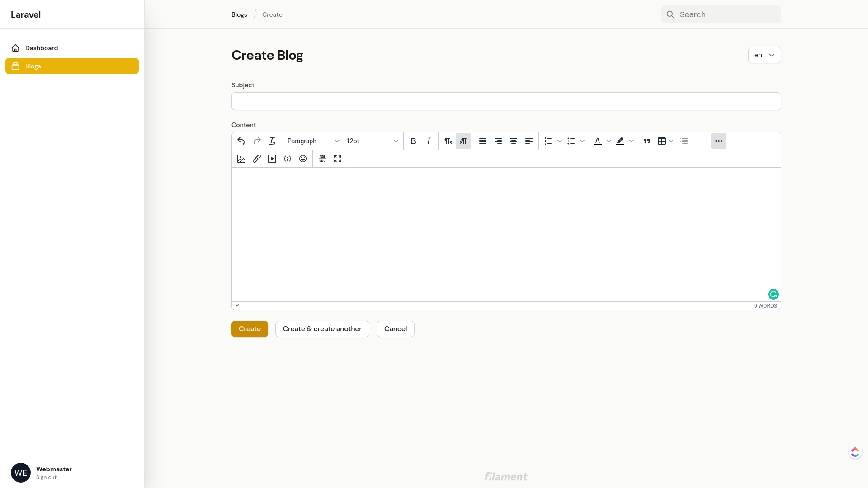Click the undo icon in editor toolbar
Image resolution: width=868 pixels, height=488 pixels.
[241, 141]
